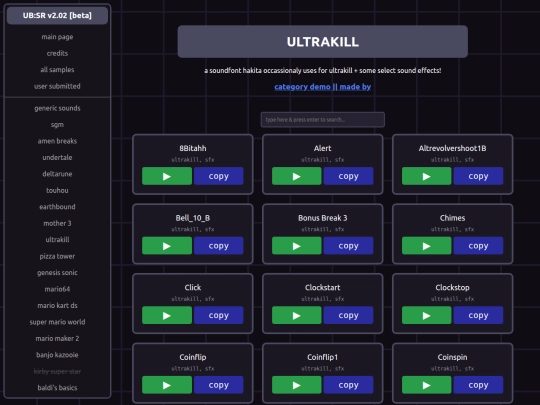540x405 pixels.
Task: Copy the Bell_10_B sample
Action: [219, 246]
